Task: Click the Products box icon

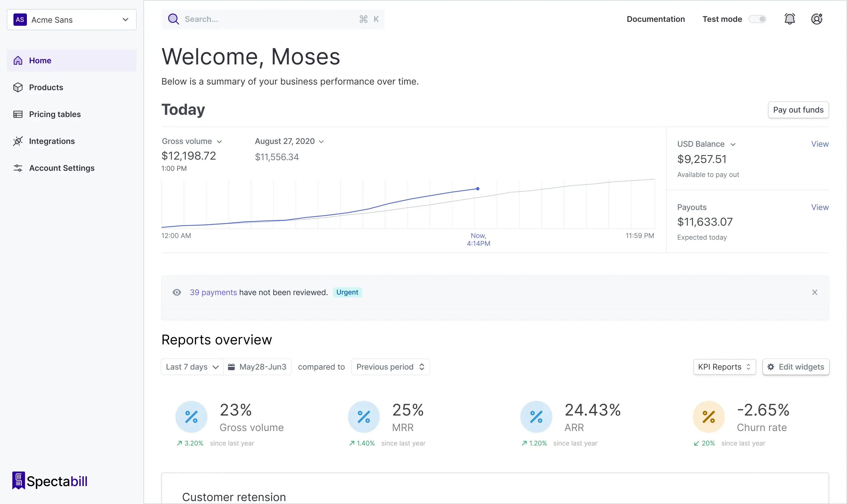Action: point(18,87)
